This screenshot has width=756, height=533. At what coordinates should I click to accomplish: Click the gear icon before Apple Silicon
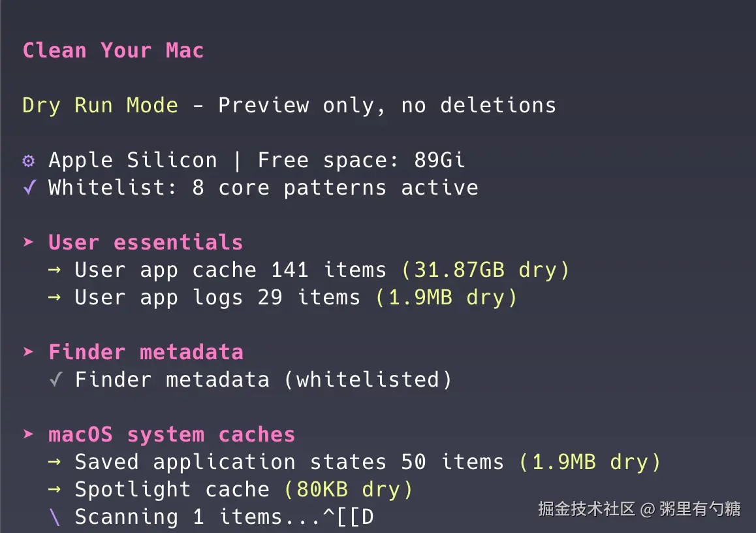point(29,160)
